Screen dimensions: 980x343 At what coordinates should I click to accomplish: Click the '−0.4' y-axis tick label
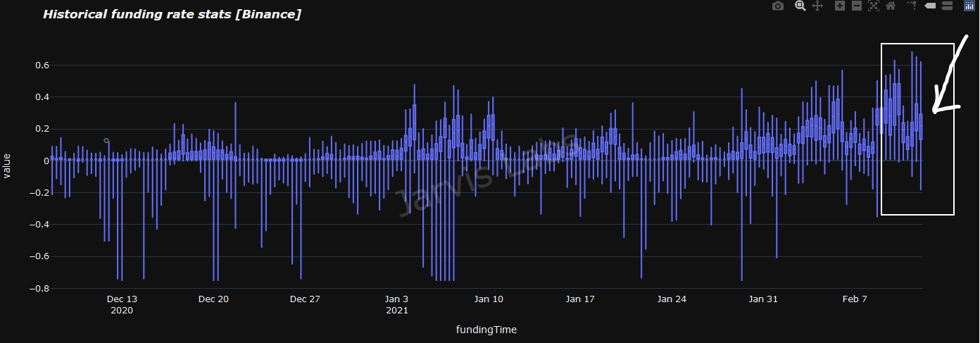click(38, 225)
